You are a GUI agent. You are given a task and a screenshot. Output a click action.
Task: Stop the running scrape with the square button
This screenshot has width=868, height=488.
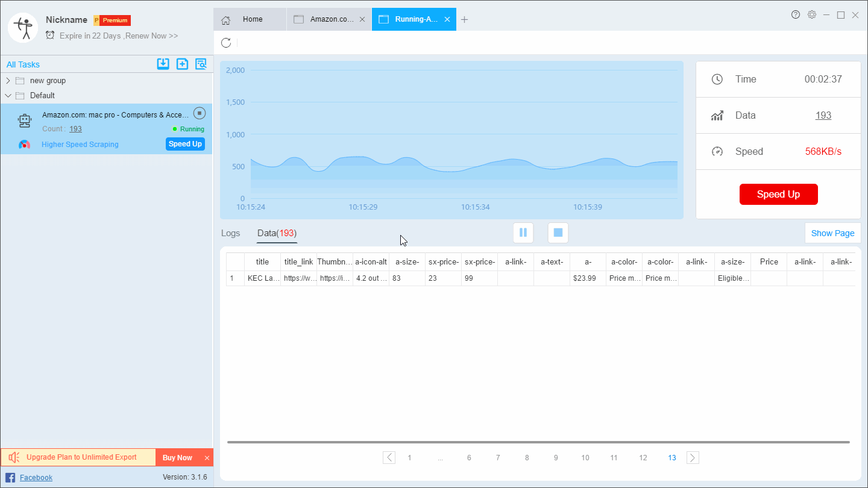coord(558,233)
